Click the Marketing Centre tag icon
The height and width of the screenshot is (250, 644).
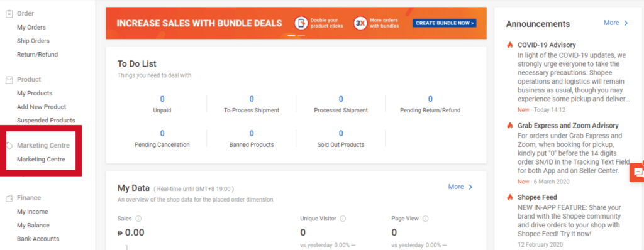9,146
